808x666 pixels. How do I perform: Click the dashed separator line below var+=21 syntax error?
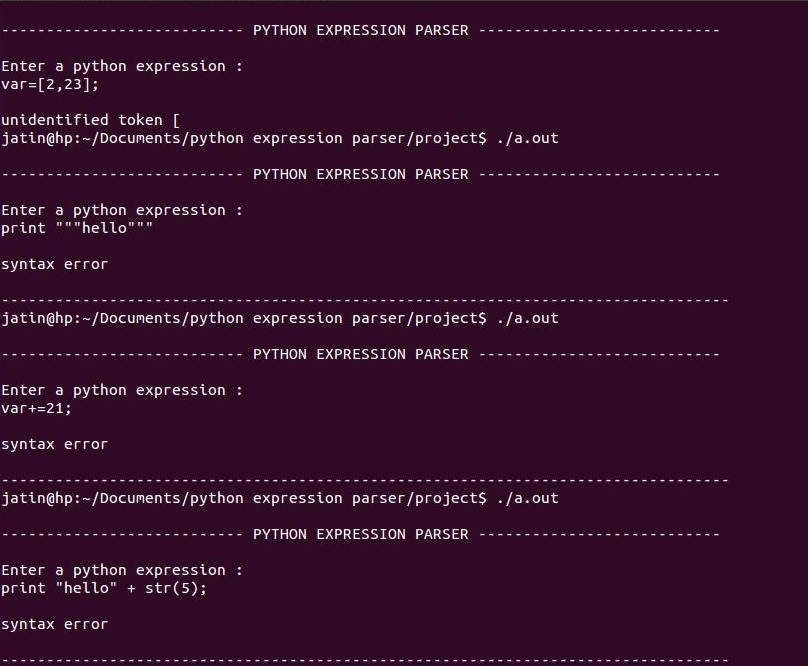pyautogui.click(x=364, y=480)
